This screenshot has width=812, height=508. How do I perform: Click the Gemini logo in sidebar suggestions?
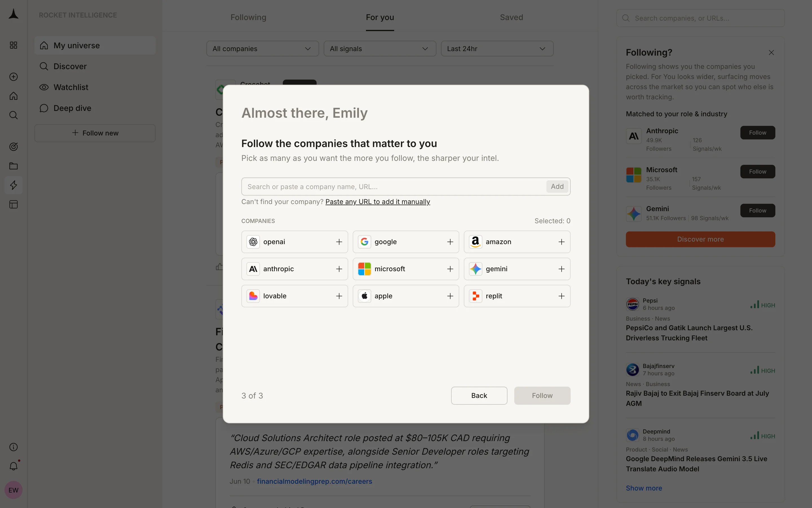pyautogui.click(x=634, y=214)
